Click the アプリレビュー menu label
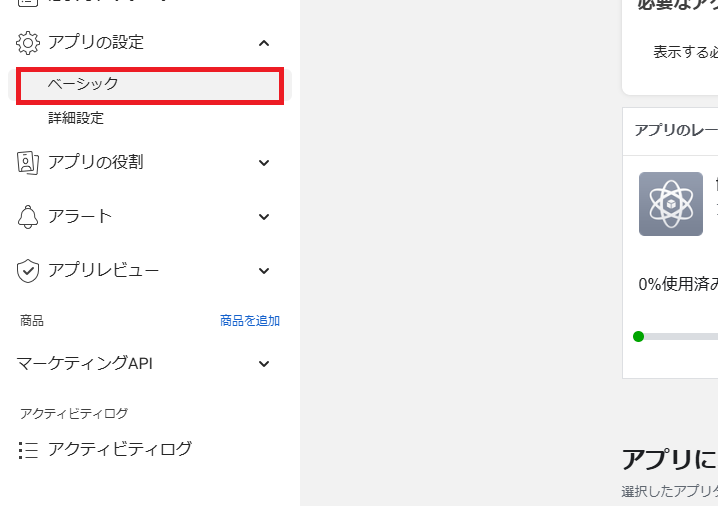Viewport: 718px width, 506px height. pos(103,270)
